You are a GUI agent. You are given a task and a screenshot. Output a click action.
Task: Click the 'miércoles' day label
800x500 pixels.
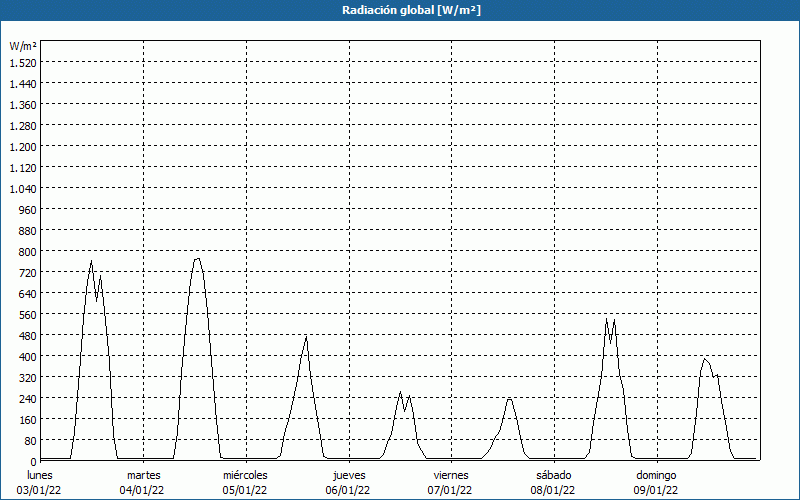tap(245, 475)
